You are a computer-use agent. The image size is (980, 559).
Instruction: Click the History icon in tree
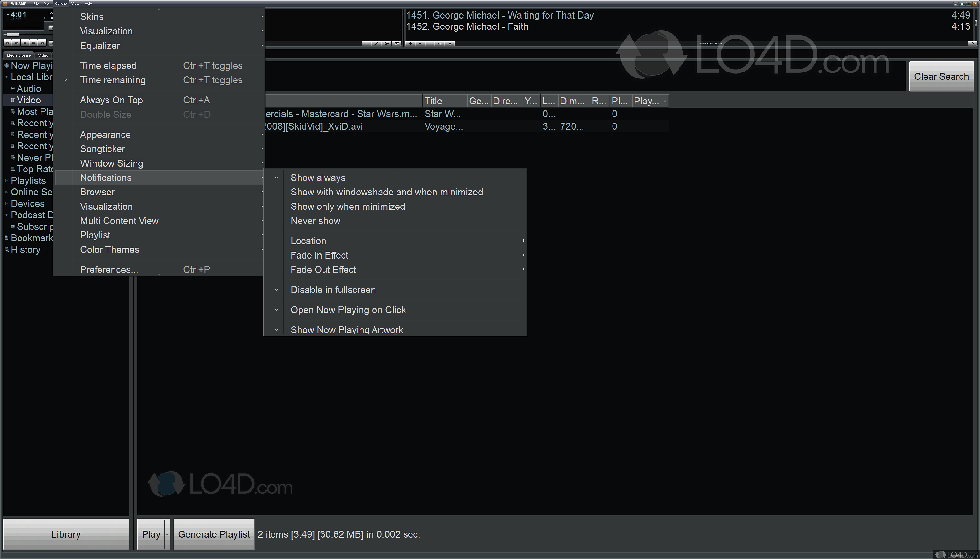[x=6, y=250]
